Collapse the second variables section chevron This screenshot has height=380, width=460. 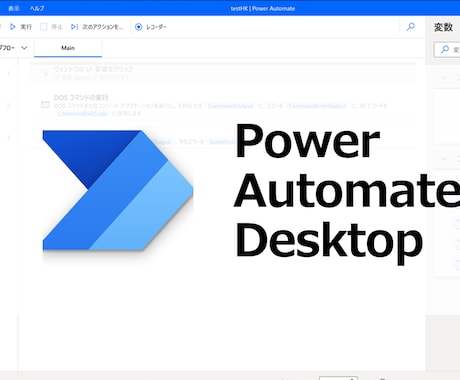(444, 157)
